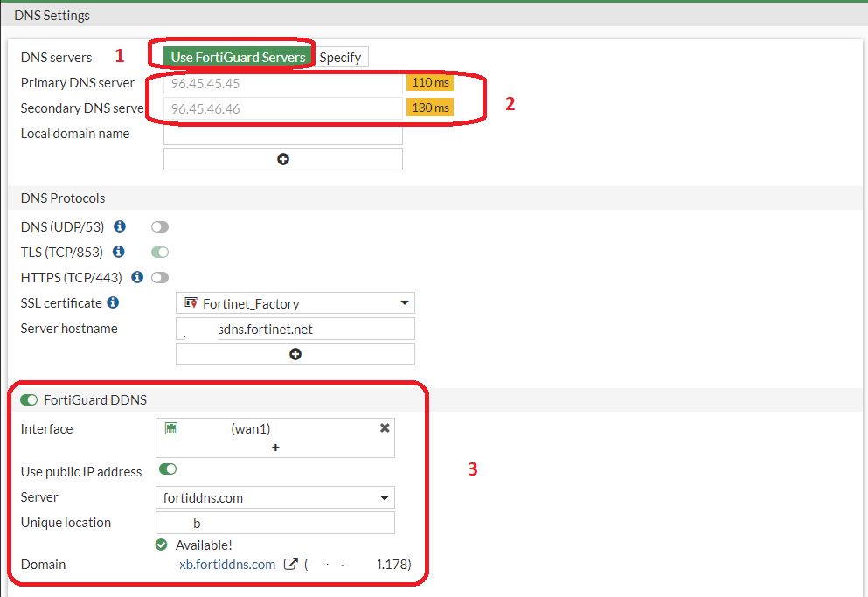868x597 pixels.
Task: Open the SSL certificate dropdown
Action: pyautogui.click(x=295, y=303)
